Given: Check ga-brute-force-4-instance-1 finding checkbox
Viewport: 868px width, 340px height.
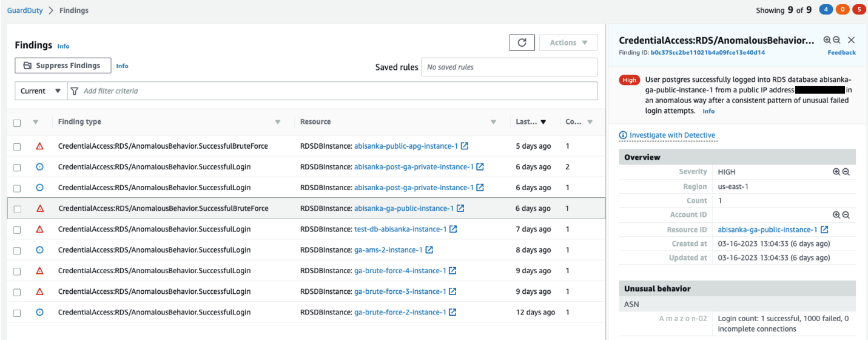Looking at the screenshot, I should [x=17, y=271].
